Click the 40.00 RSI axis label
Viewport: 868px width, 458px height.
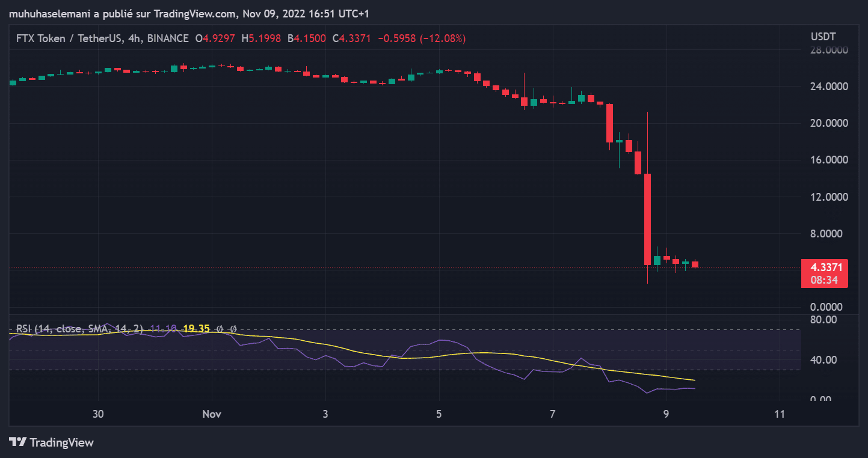coord(822,360)
